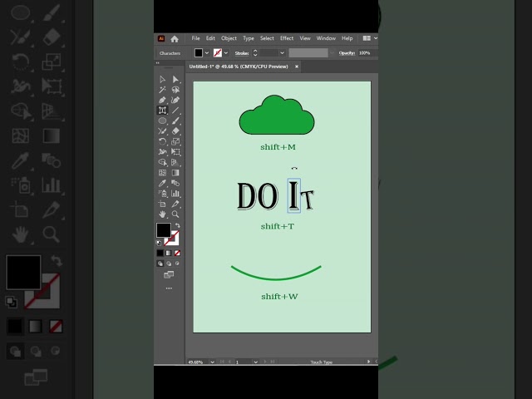Swap fill and stroke colors arrow
The width and height of the screenshot is (532, 399).
(x=177, y=225)
